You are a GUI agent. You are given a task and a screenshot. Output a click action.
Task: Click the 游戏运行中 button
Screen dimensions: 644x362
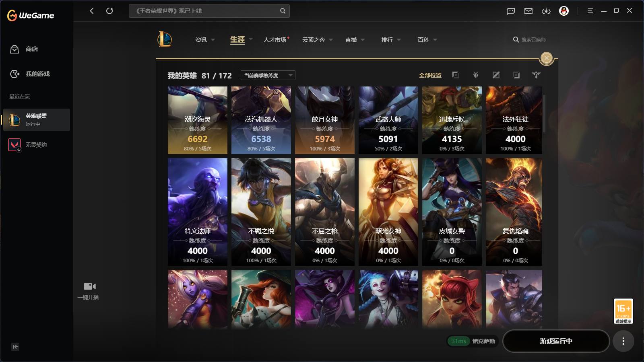556,341
